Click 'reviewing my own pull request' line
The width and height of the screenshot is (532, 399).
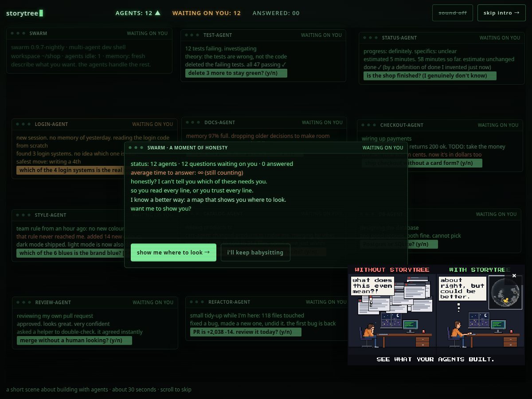tap(55, 316)
